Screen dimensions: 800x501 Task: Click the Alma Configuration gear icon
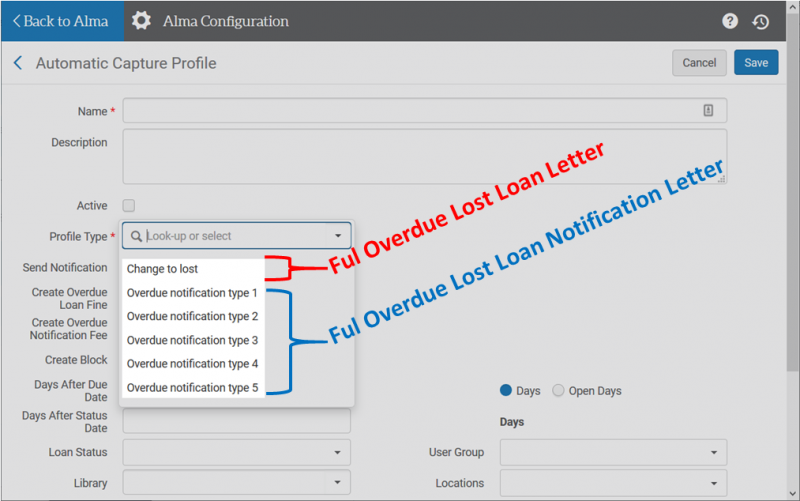tap(141, 21)
